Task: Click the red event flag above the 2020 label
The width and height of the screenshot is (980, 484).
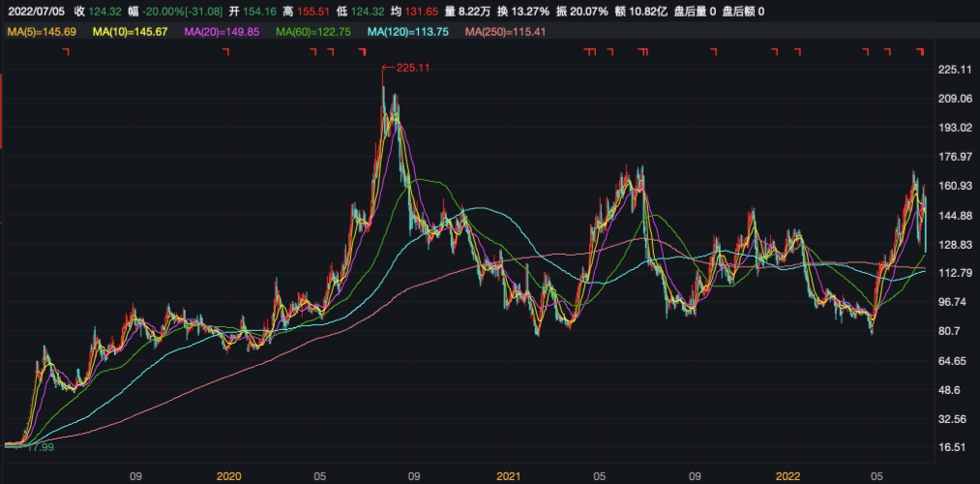Action: 226,52
